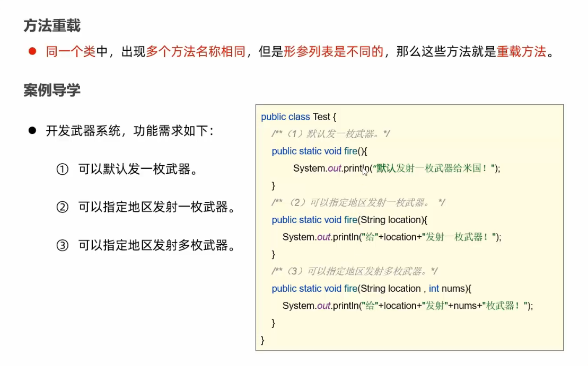The width and height of the screenshot is (588, 366).
Task: Click the fire(String location) method declaration
Action: (349, 220)
